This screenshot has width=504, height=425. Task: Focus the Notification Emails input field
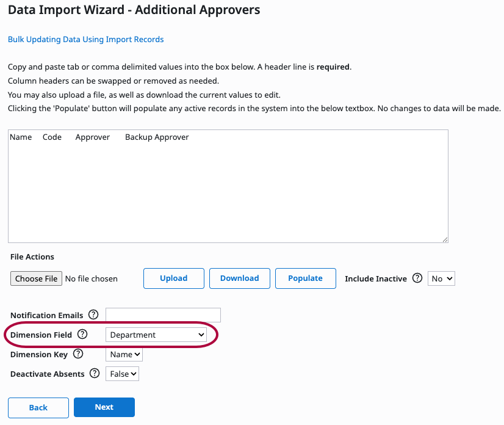point(163,315)
